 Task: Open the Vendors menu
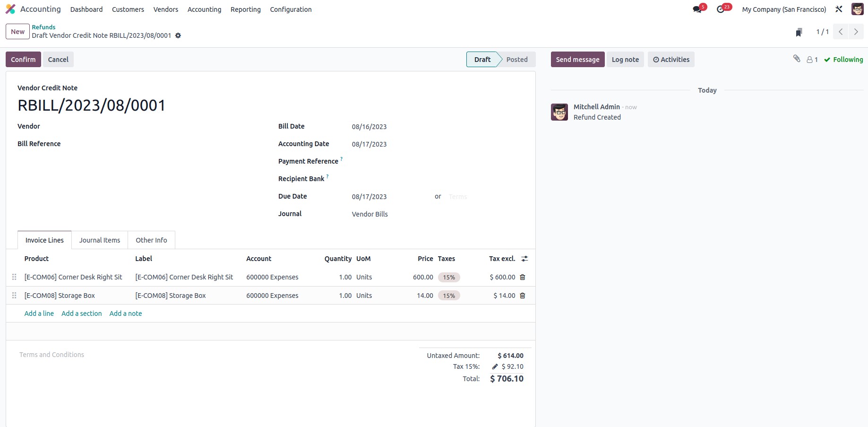coord(166,9)
